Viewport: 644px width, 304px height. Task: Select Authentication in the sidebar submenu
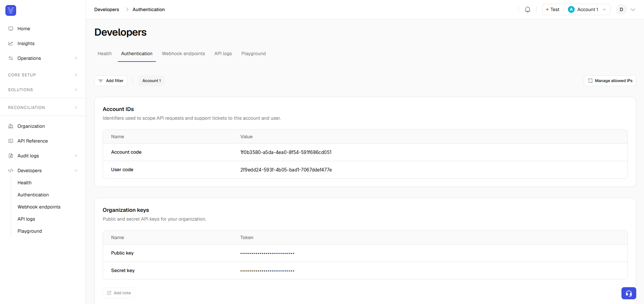[x=33, y=195]
